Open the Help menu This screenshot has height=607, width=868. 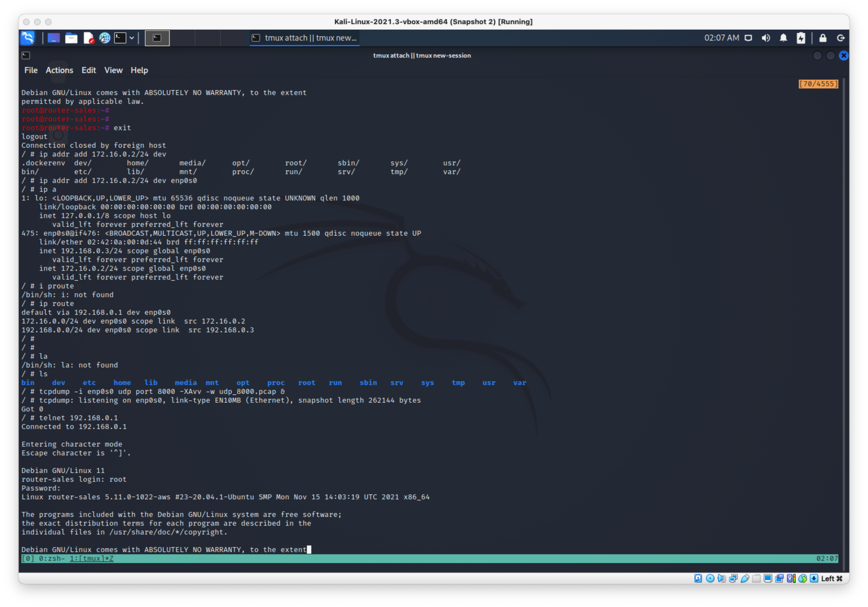point(139,70)
